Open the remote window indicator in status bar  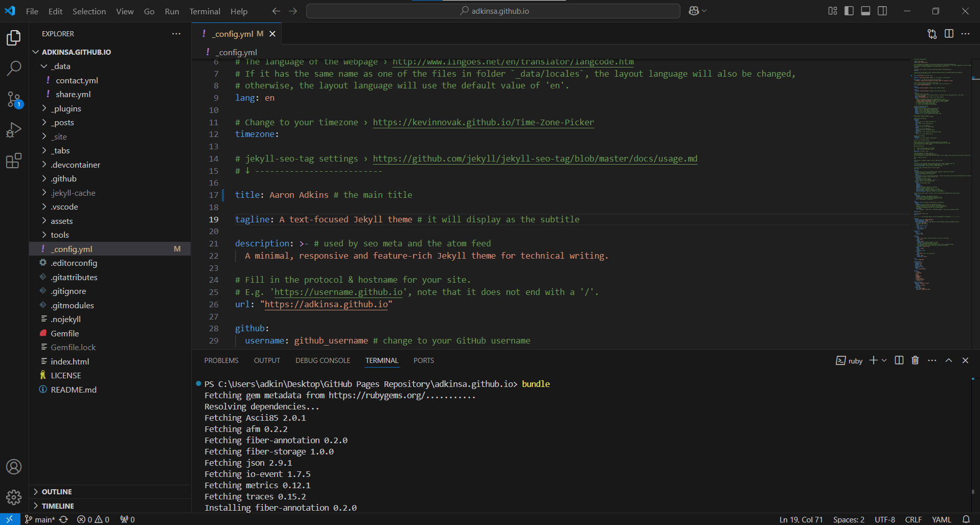coord(10,519)
